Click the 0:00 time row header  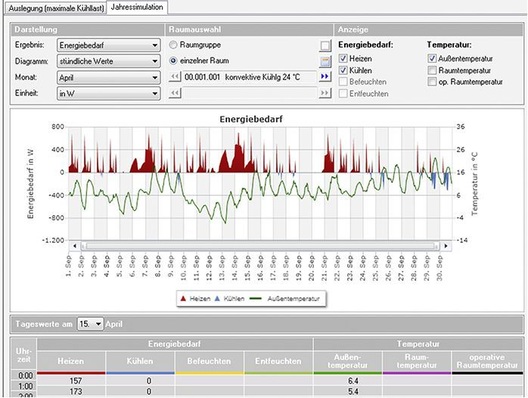(x=25, y=375)
